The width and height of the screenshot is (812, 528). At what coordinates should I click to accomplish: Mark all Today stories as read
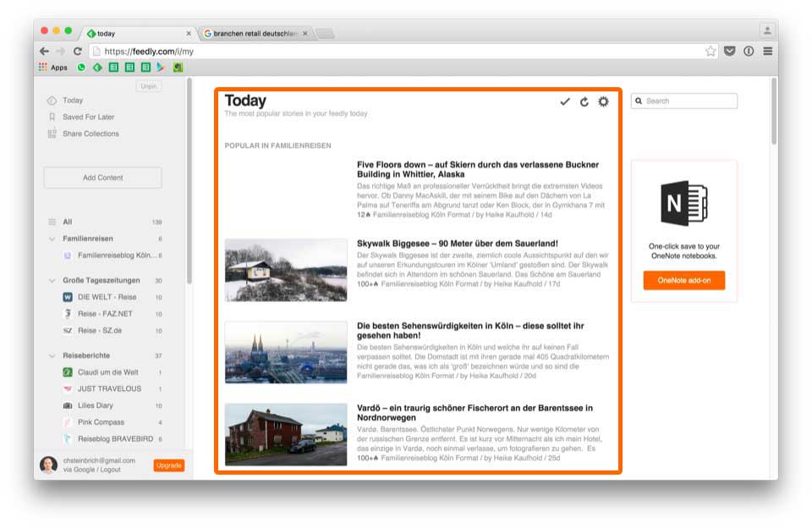564,101
